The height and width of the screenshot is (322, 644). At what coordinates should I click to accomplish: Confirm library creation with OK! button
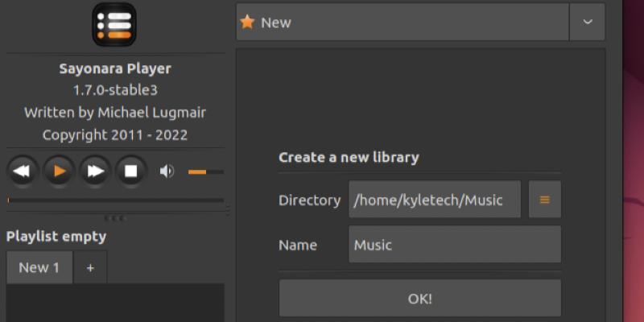(419, 298)
